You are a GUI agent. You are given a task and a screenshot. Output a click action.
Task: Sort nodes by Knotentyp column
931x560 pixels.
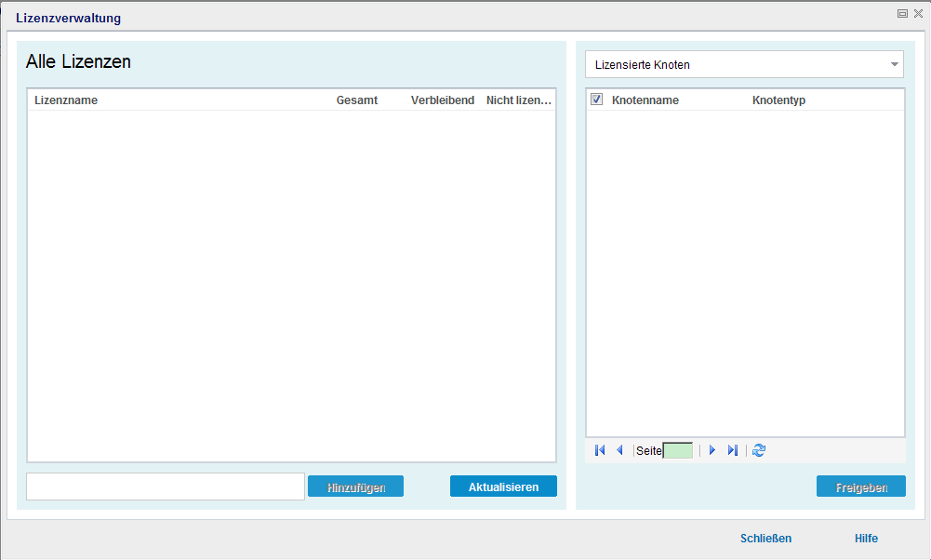coord(779,100)
